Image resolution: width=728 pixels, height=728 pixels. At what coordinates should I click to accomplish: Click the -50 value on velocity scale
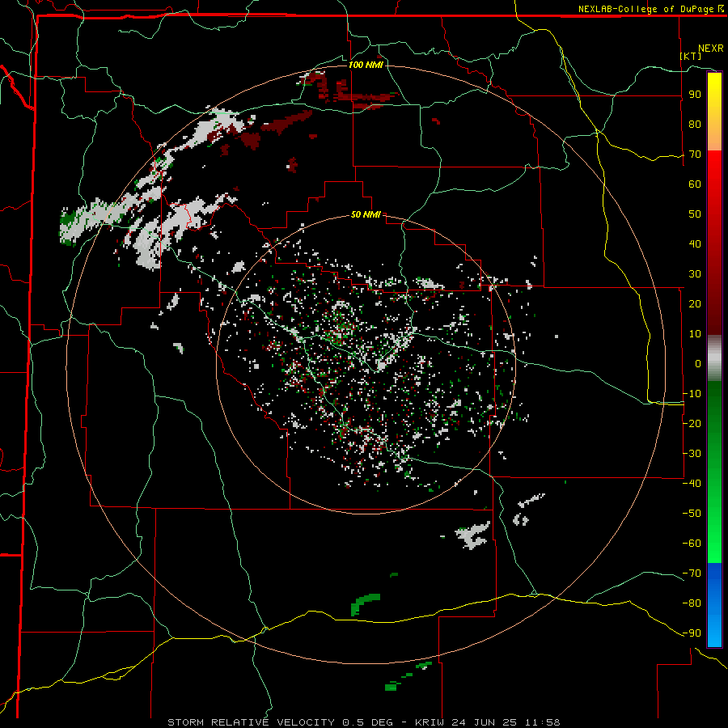(x=692, y=514)
